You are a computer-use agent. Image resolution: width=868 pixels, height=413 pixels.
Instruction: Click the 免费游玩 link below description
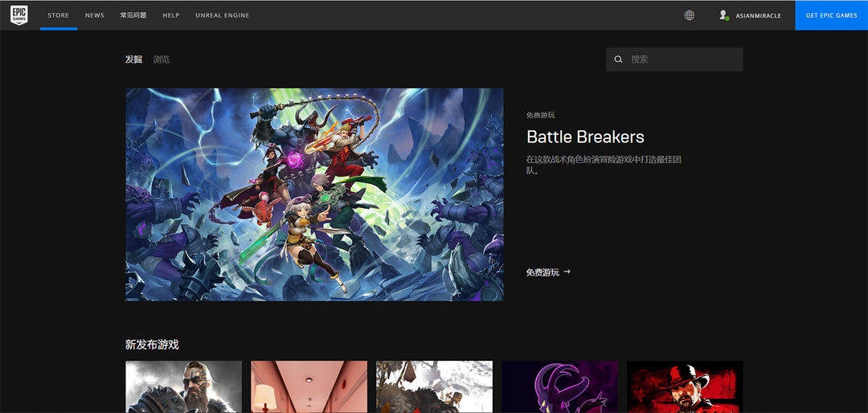pyautogui.click(x=542, y=272)
